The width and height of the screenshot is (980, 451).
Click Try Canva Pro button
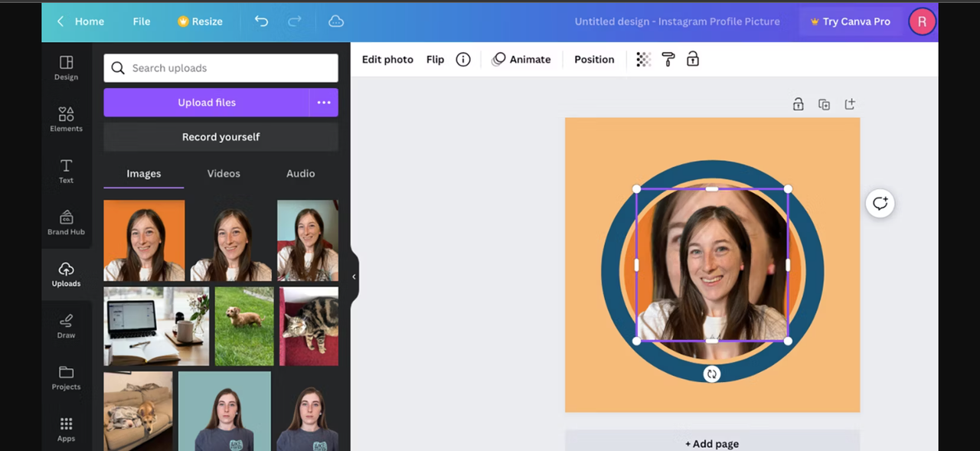click(x=850, y=21)
